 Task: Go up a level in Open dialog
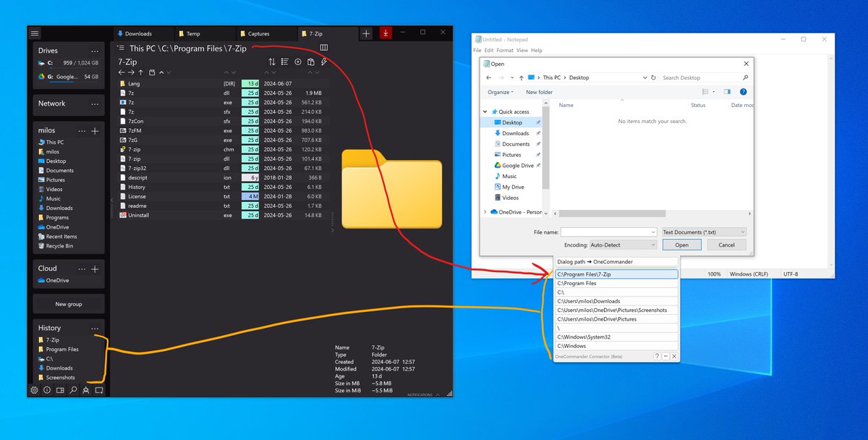pos(520,77)
